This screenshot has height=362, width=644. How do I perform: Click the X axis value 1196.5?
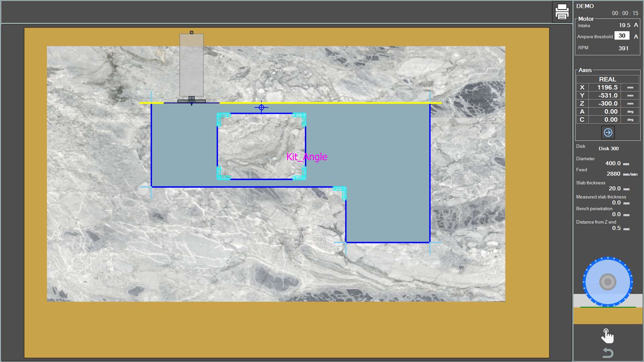[x=607, y=87]
